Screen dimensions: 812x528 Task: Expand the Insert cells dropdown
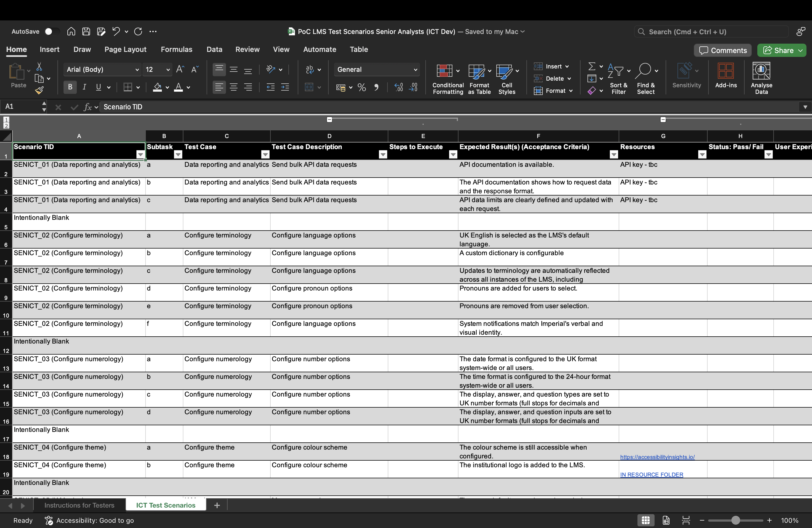click(x=567, y=67)
